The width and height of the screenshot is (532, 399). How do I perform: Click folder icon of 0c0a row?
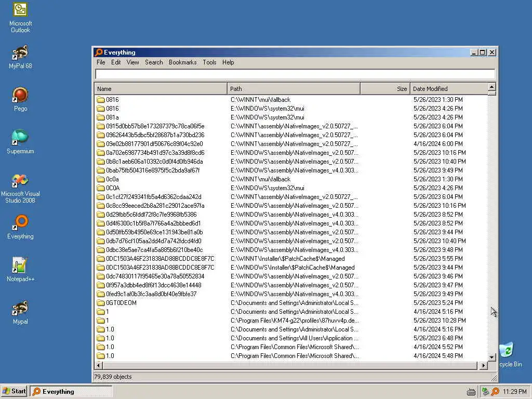pyautogui.click(x=100, y=179)
